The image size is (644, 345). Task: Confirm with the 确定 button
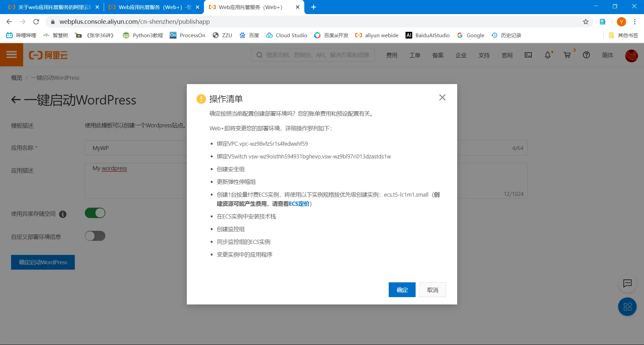402,290
